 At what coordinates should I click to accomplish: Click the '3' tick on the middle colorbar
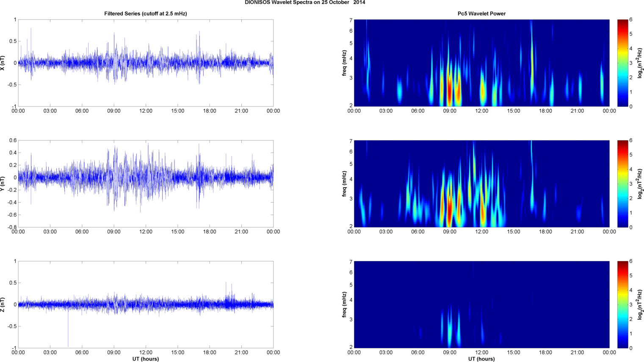631,184
